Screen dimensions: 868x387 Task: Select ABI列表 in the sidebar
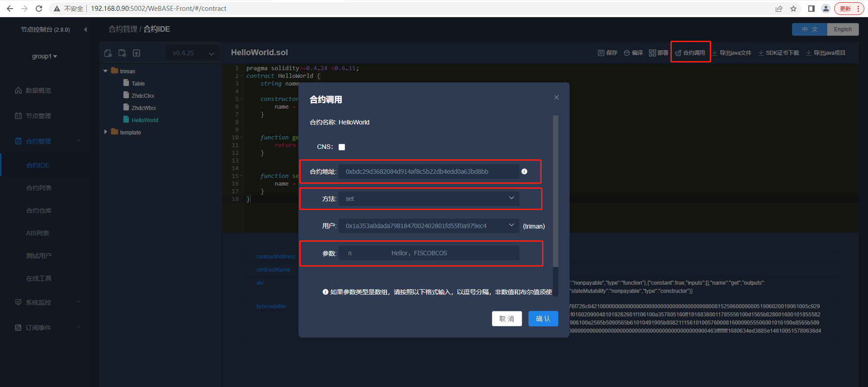(x=38, y=233)
